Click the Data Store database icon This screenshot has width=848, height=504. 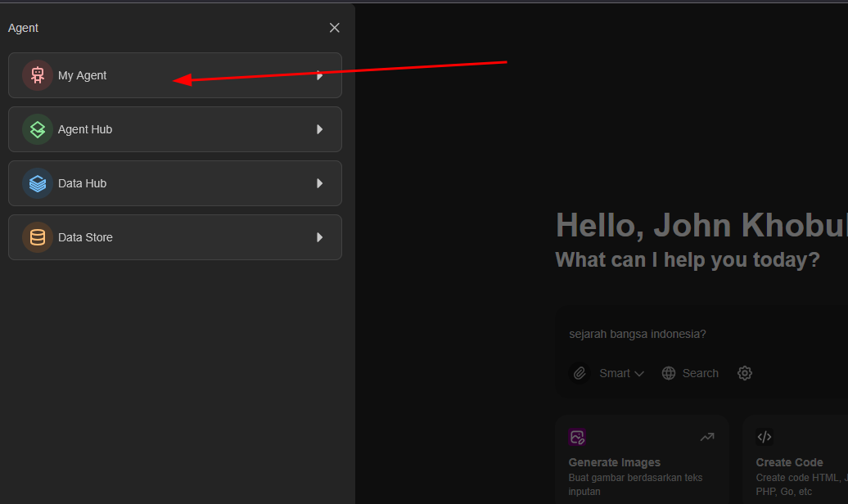(38, 237)
